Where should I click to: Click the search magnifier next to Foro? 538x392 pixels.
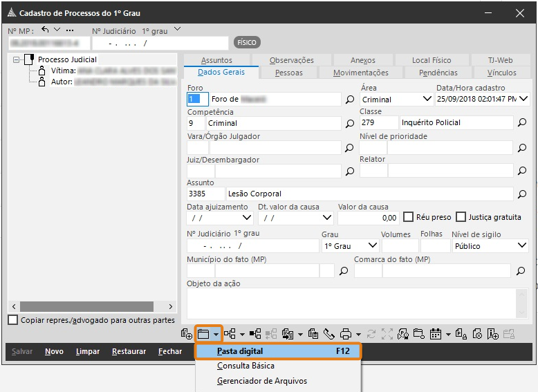350,100
